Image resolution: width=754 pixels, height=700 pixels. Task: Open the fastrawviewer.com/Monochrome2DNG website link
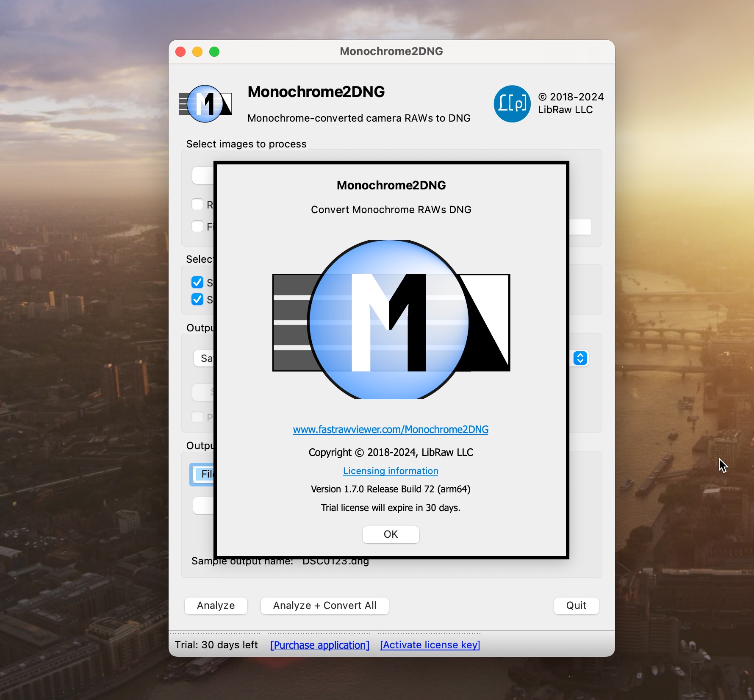point(391,429)
